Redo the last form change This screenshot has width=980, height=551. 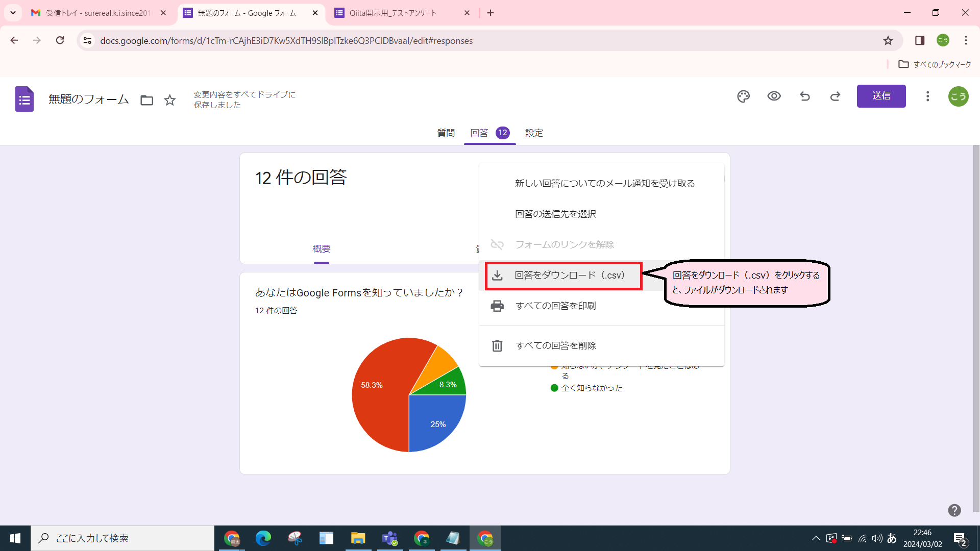click(835, 96)
